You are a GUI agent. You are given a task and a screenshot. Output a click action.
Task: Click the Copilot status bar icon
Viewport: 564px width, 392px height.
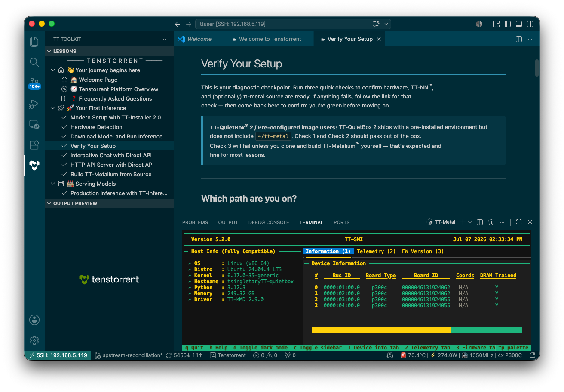pos(390,355)
